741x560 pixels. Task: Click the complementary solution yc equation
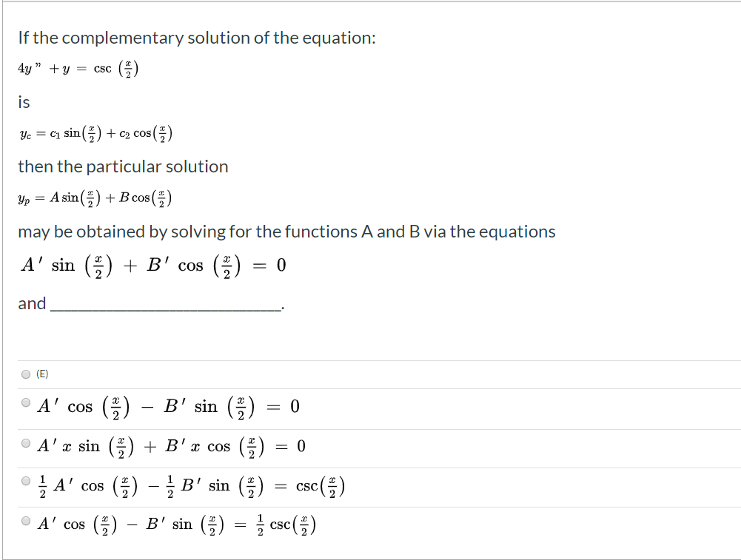point(94,132)
